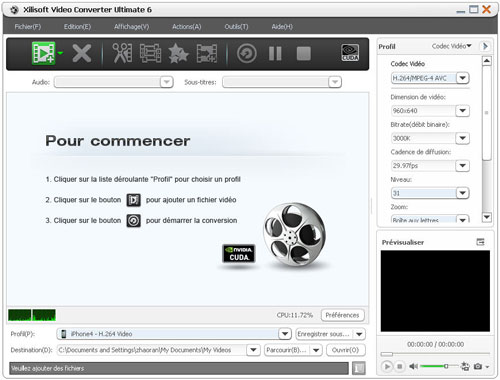Open the Codec Vidéo panel selector

point(451,46)
